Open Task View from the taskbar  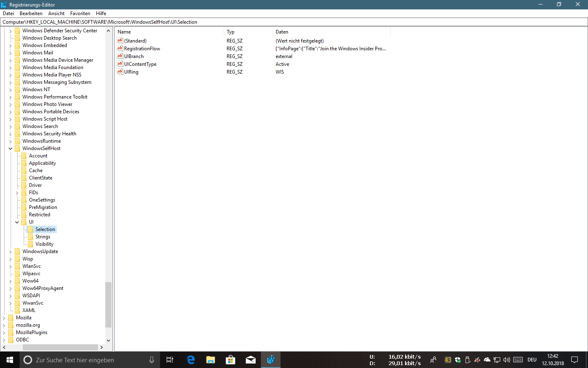(x=170, y=360)
